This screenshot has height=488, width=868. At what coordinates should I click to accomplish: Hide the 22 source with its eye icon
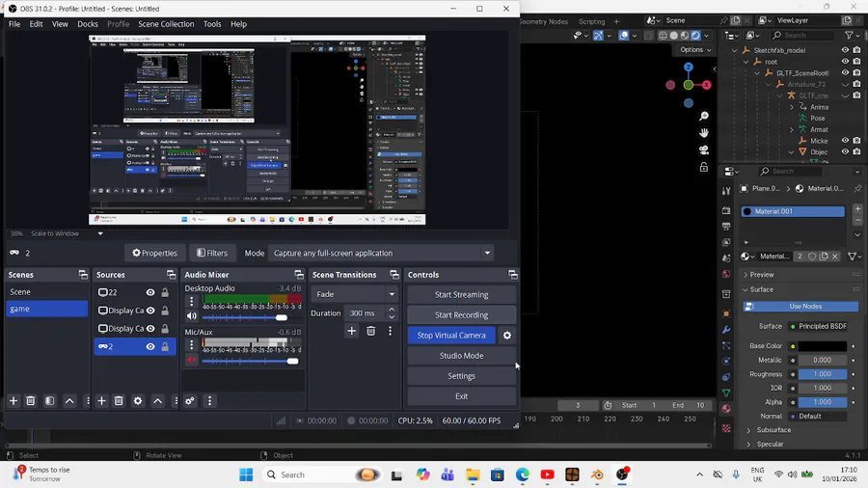click(150, 292)
